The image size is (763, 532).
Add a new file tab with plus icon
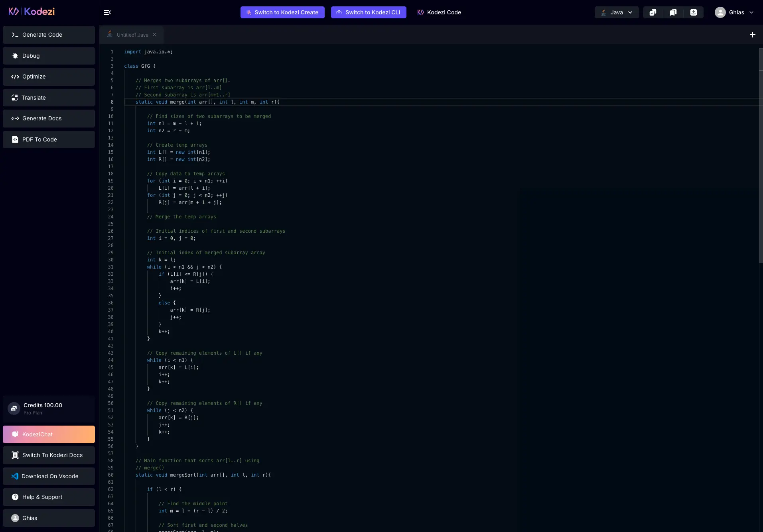tap(753, 35)
